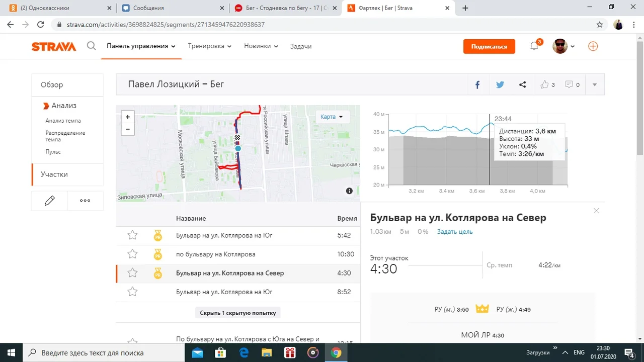Open Chrome menu three dots

(x=634, y=24)
